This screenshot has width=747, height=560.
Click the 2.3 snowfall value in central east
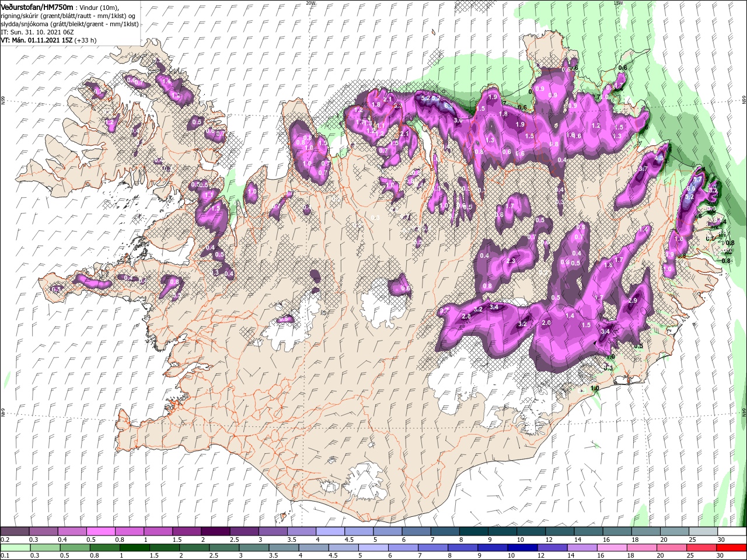tap(511, 261)
